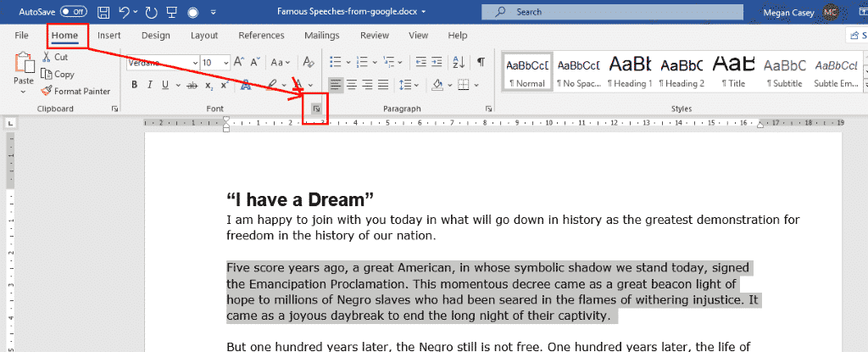Click the Format Painter brush icon

(46, 91)
